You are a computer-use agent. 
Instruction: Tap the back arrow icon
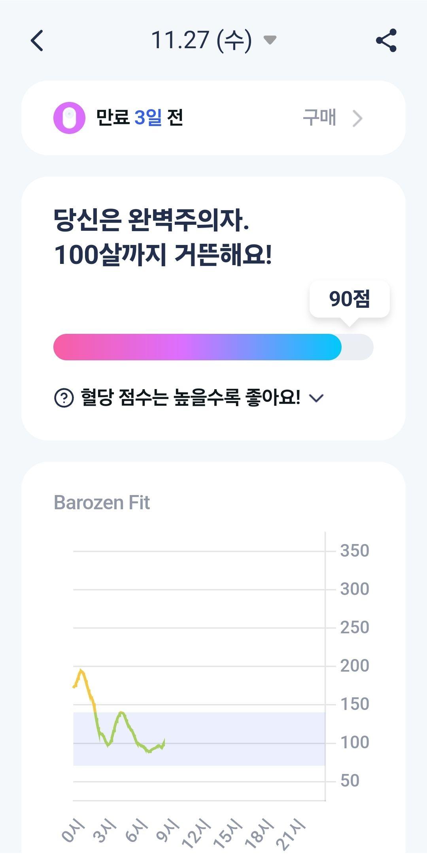point(37,40)
